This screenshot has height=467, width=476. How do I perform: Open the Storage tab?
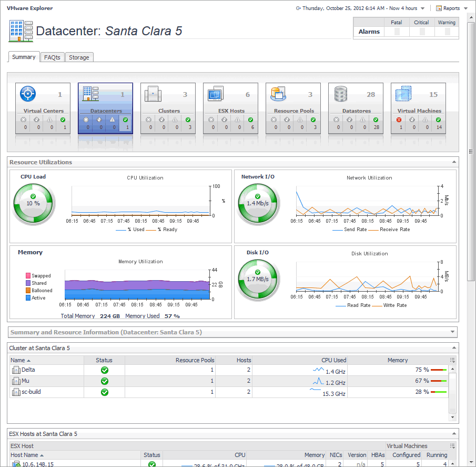79,57
